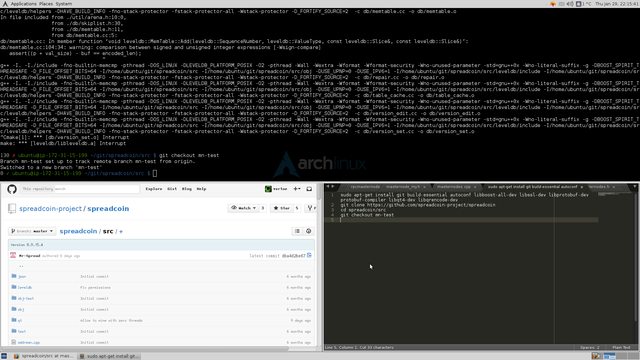Open the Gist link in GitHub header

[172, 189]
